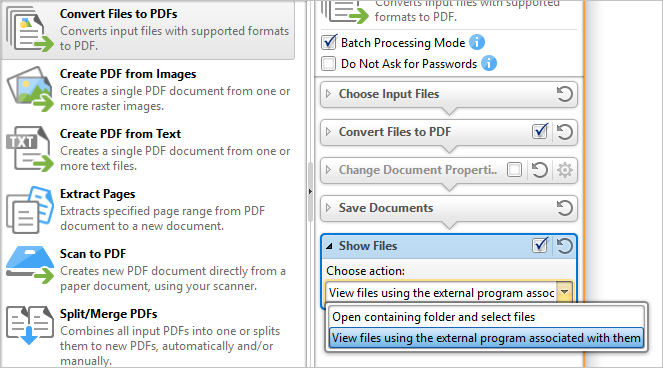Click info icon beside Do Not Ask for Passwords
This screenshot has width=663, height=368.
(489, 63)
